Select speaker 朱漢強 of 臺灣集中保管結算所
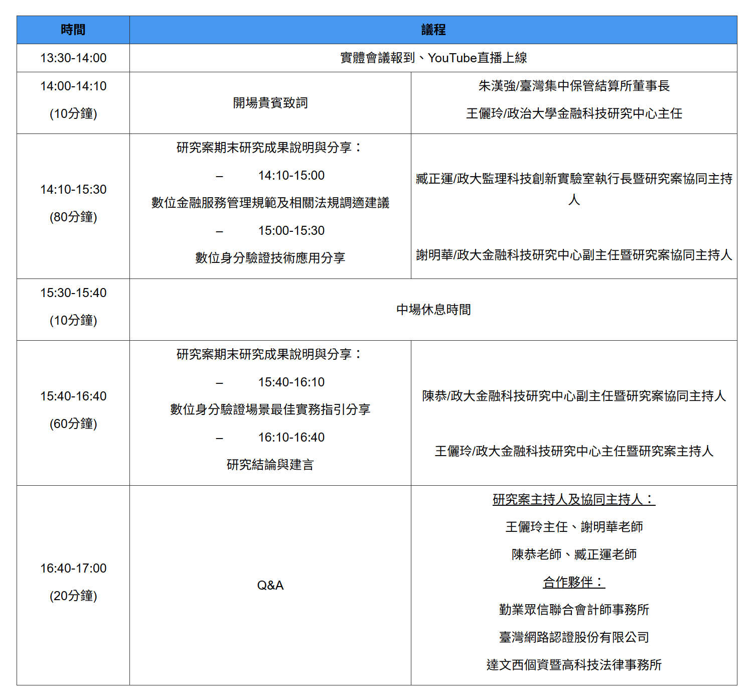This screenshot has width=752, height=700. [x=574, y=86]
